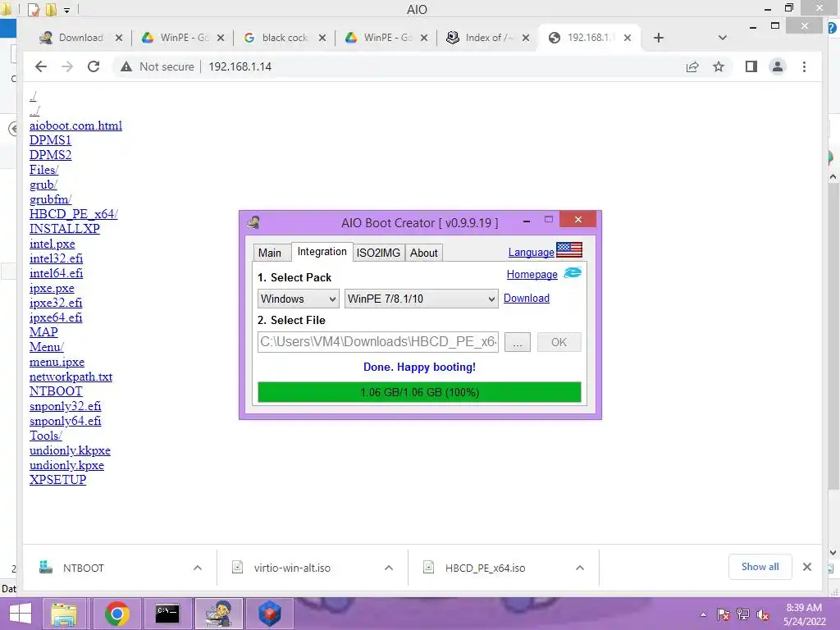Click the AIO Boot Creator title icon
840x630 pixels.
254,222
